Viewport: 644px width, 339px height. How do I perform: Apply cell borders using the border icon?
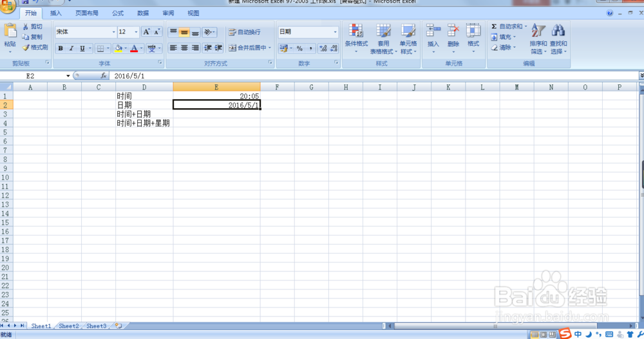point(100,48)
